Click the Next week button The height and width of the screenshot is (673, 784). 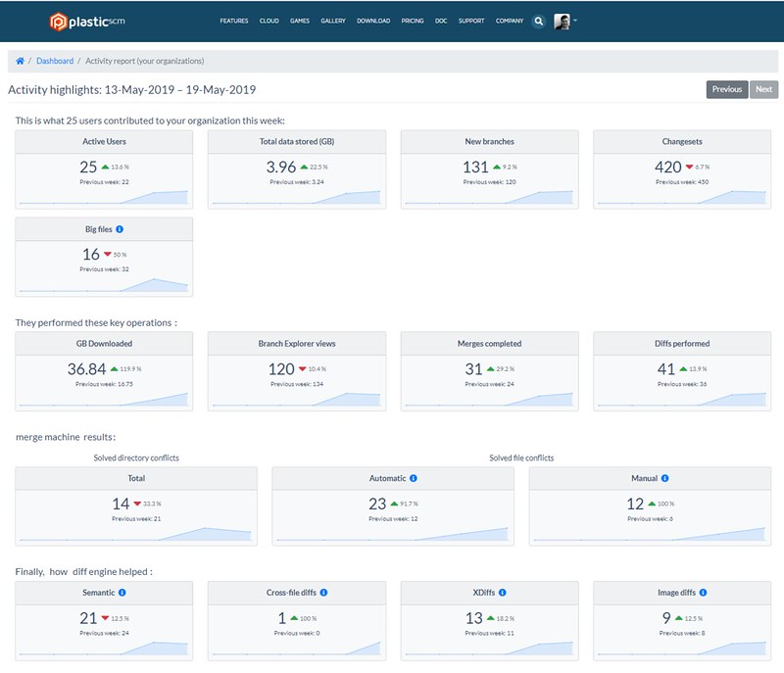[764, 89]
